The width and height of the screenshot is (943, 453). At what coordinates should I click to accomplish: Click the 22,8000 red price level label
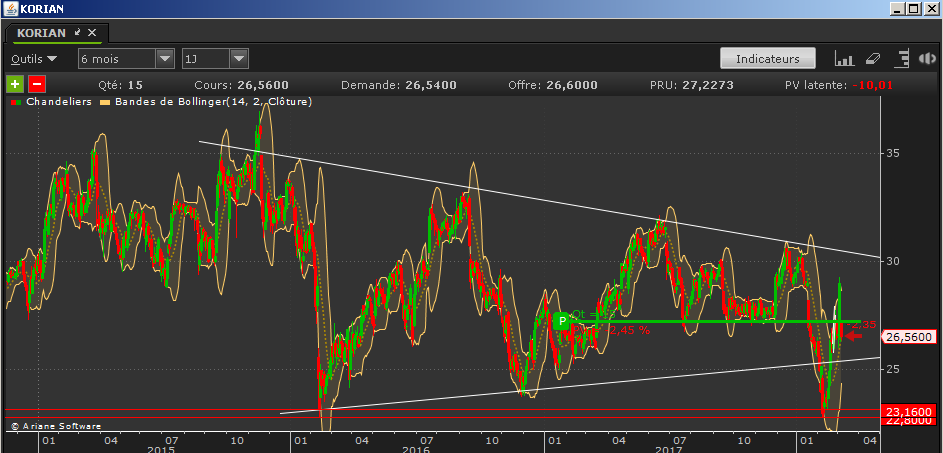point(910,421)
